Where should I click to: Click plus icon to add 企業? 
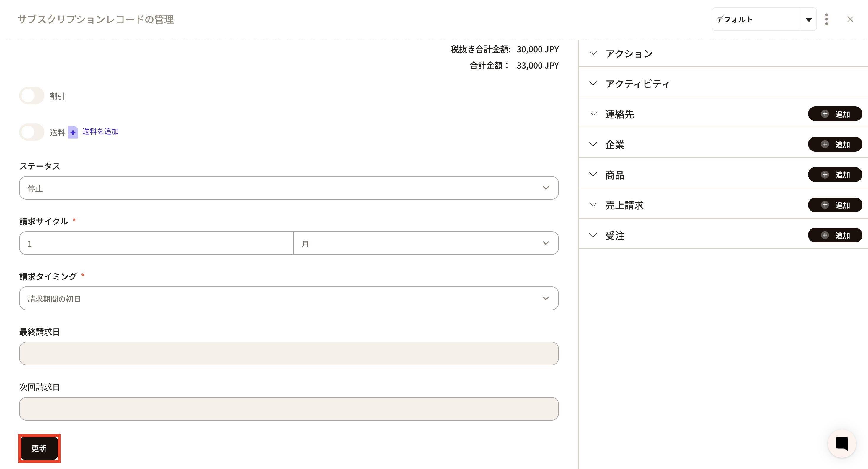click(825, 144)
